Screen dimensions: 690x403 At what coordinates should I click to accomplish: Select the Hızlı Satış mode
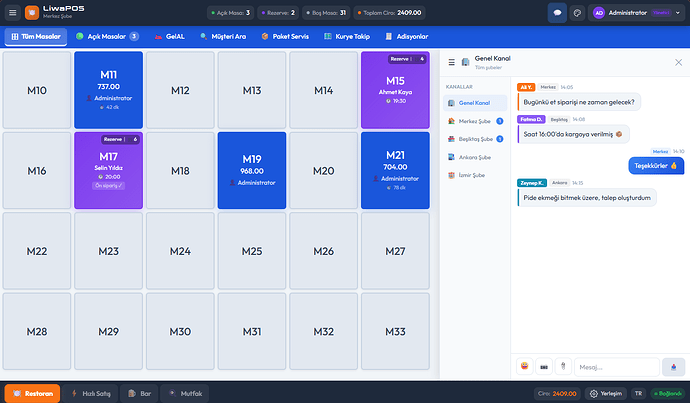pos(91,393)
